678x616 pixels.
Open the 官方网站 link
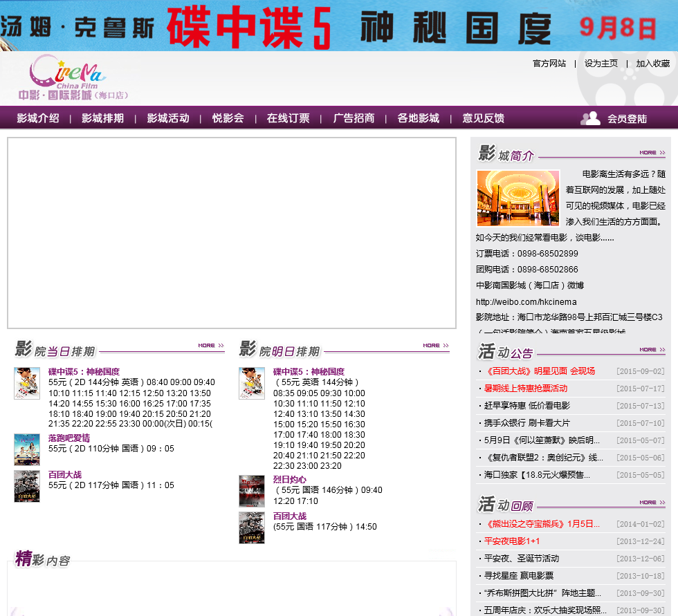pos(549,64)
